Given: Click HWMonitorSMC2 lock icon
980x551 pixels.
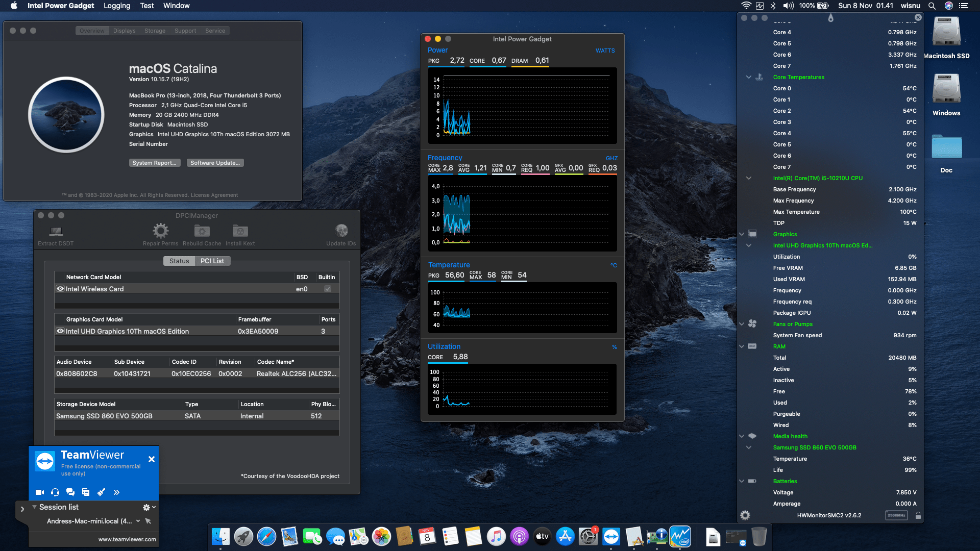Looking at the screenshot, I should pos(918,515).
